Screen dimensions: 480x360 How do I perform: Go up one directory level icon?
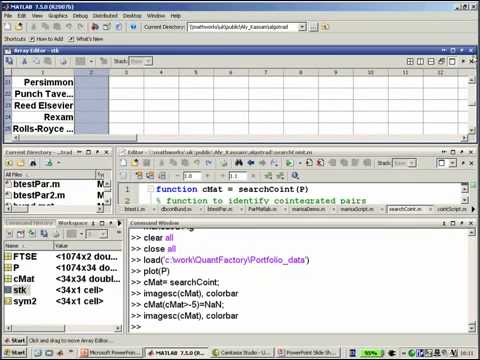pos(325,27)
